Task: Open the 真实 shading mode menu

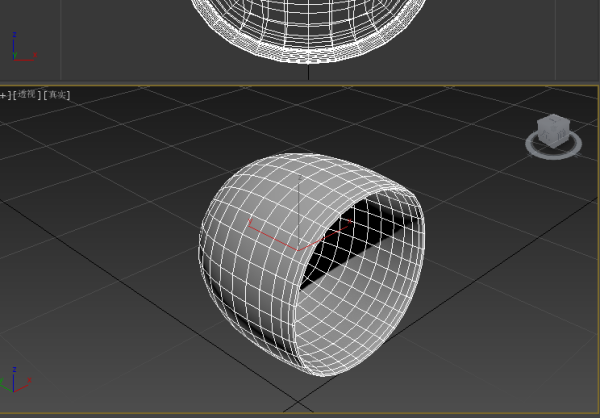Action: pyautogui.click(x=57, y=95)
